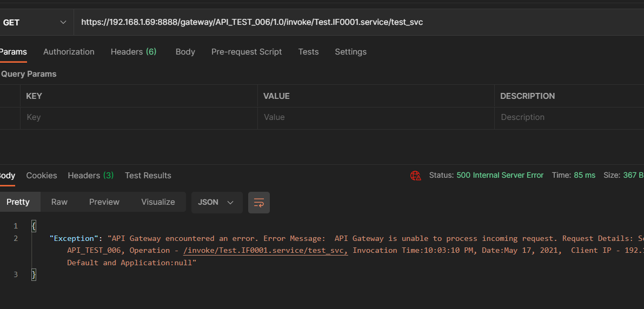Open the GET method dropdown
644x309 pixels.
35,22
